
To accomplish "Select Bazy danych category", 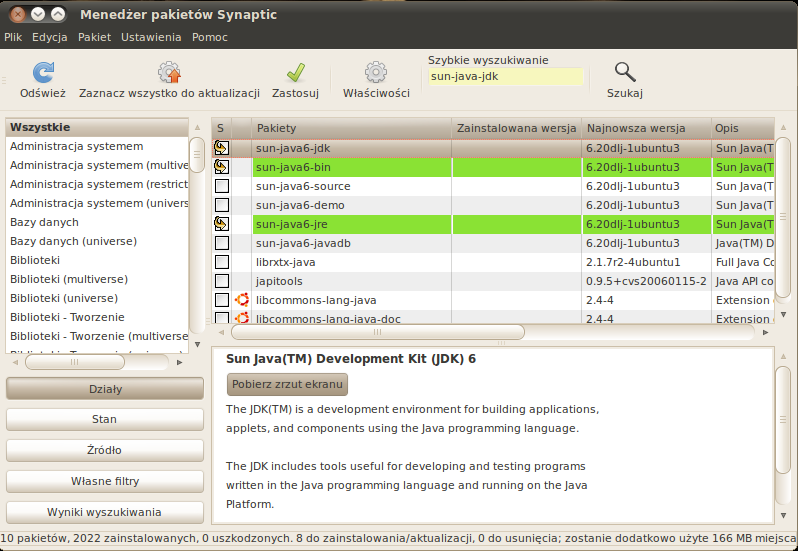I will (x=97, y=222).
